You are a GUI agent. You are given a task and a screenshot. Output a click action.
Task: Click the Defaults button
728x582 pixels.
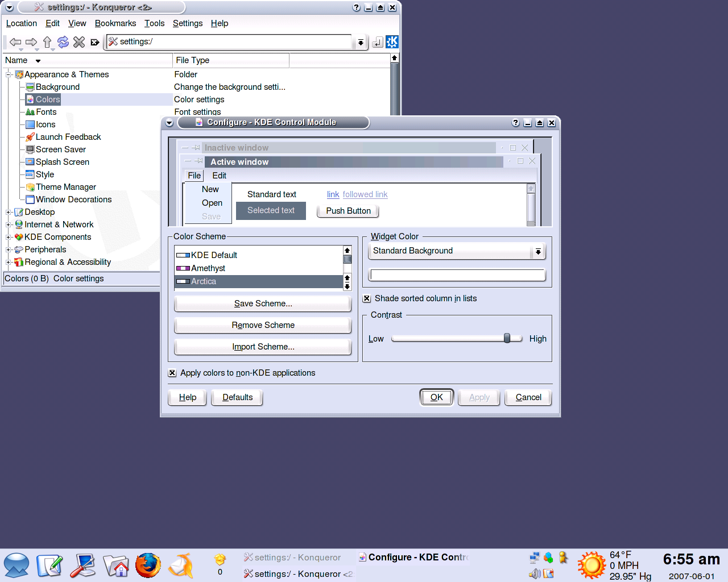click(237, 397)
